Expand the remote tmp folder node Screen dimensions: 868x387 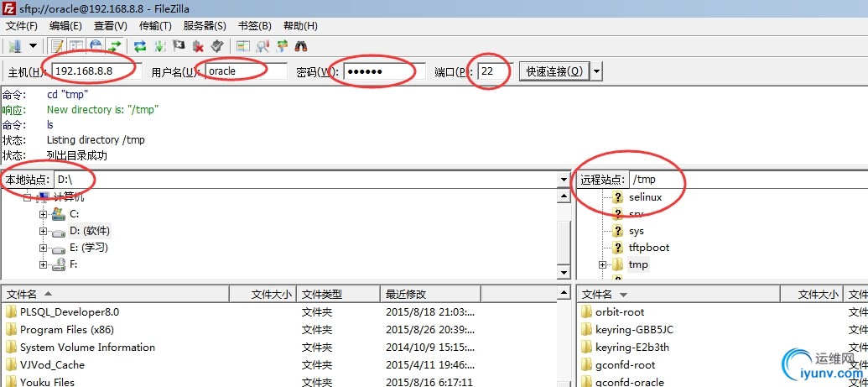click(x=602, y=265)
